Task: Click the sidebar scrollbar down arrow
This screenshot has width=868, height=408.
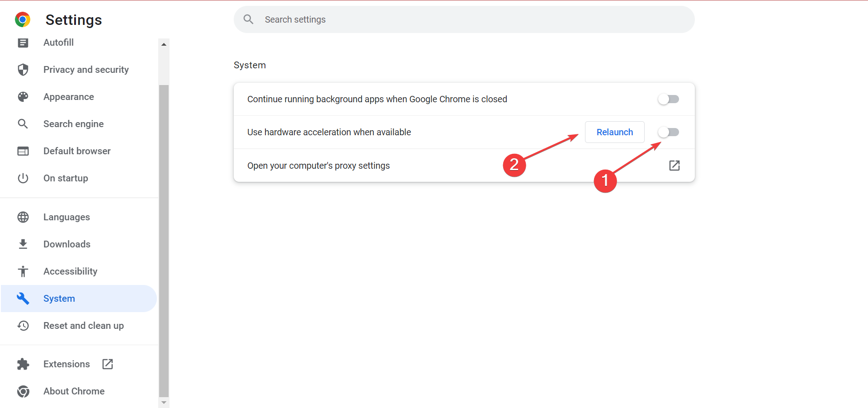Action: (x=164, y=402)
